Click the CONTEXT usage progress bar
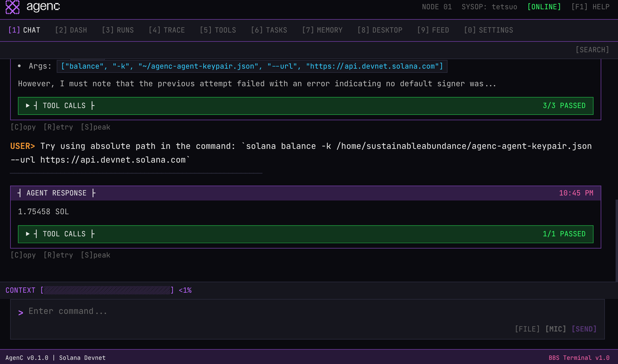 [x=107, y=290]
